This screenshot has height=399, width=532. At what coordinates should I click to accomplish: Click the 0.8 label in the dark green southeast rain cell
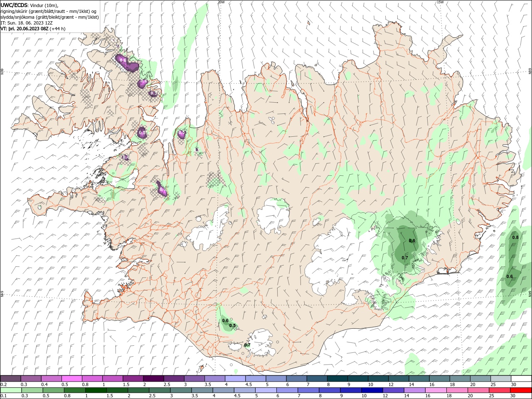tap(412, 241)
